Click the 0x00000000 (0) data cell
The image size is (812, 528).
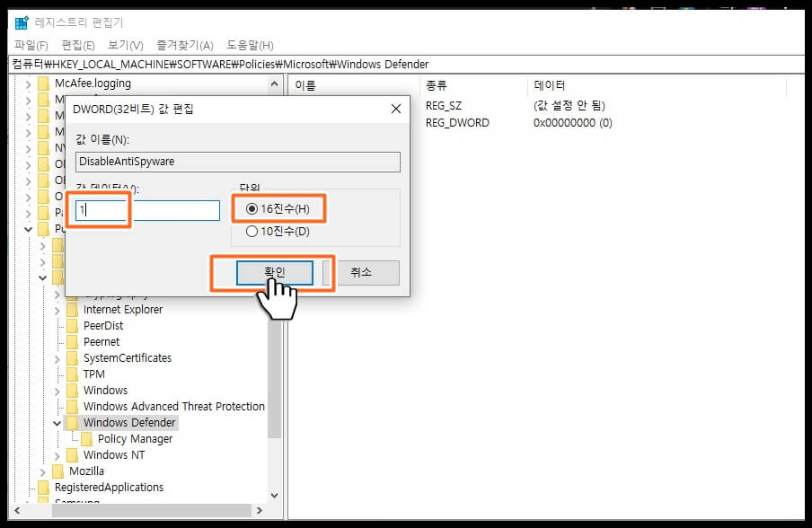(573, 123)
